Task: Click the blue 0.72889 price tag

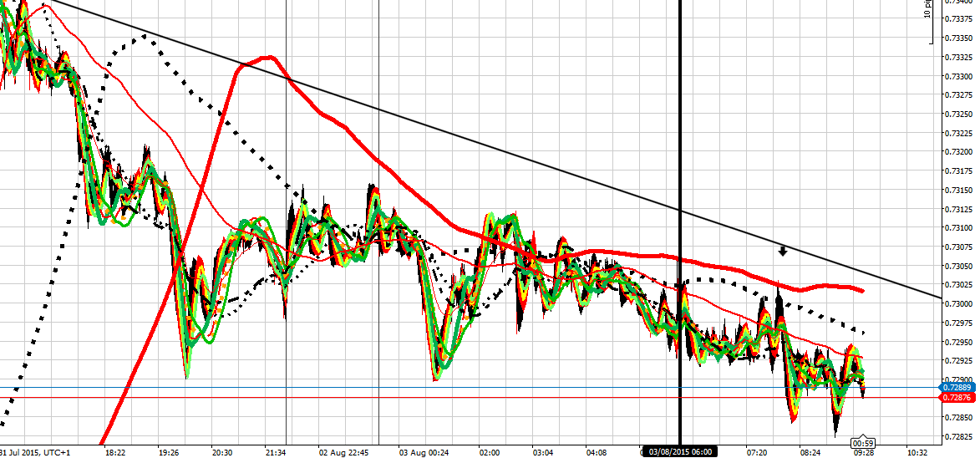Action: 956,388
